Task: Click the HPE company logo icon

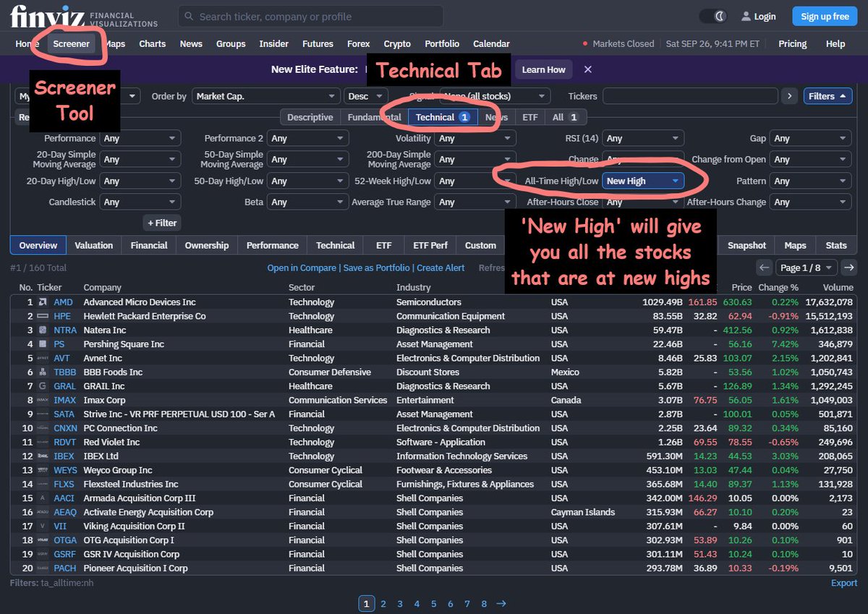Action: pyautogui.click(x=43, y=316)
